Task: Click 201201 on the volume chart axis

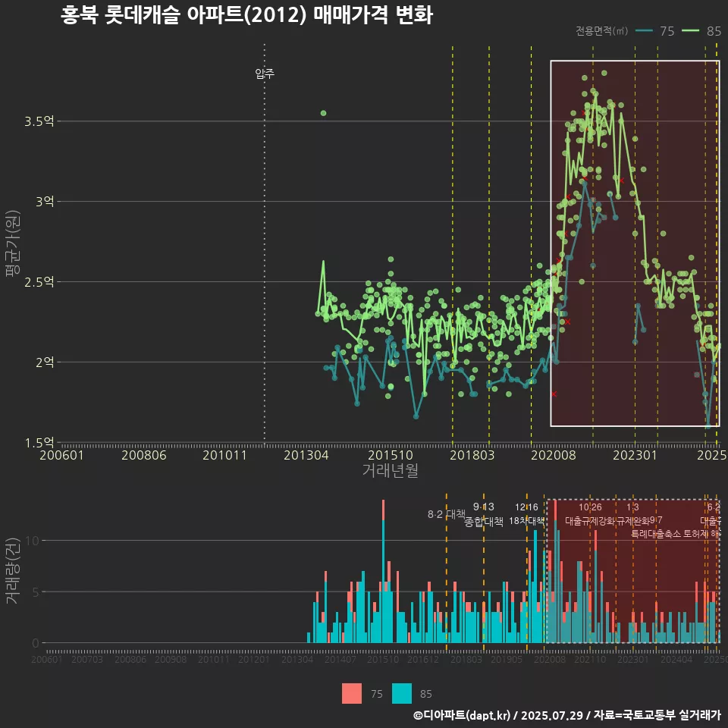Action: (x=254, y=659)
